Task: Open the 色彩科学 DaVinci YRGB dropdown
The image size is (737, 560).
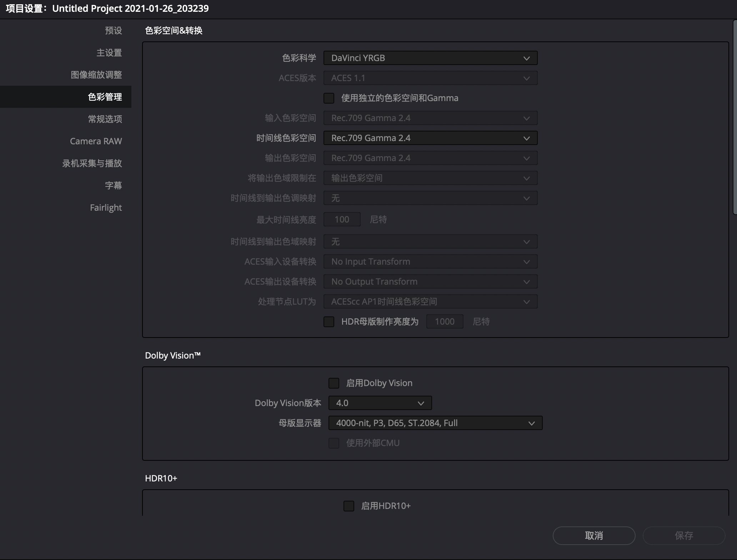Action: click(430, 58)
